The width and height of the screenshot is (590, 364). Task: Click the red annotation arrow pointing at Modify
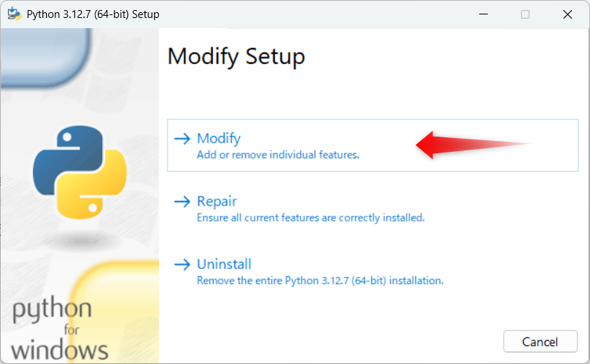(473, 145)
